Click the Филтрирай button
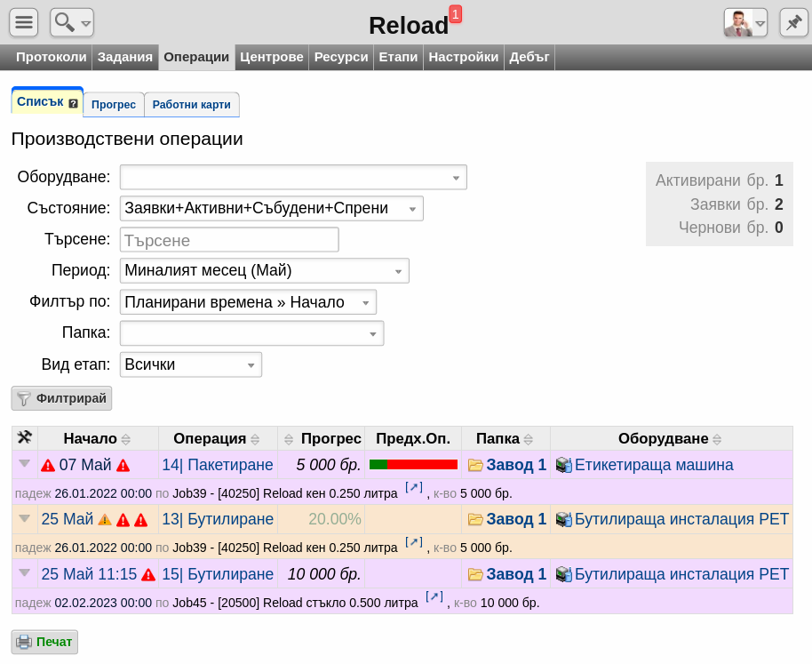Screen dimensions: 812x664 pos(61,398)
